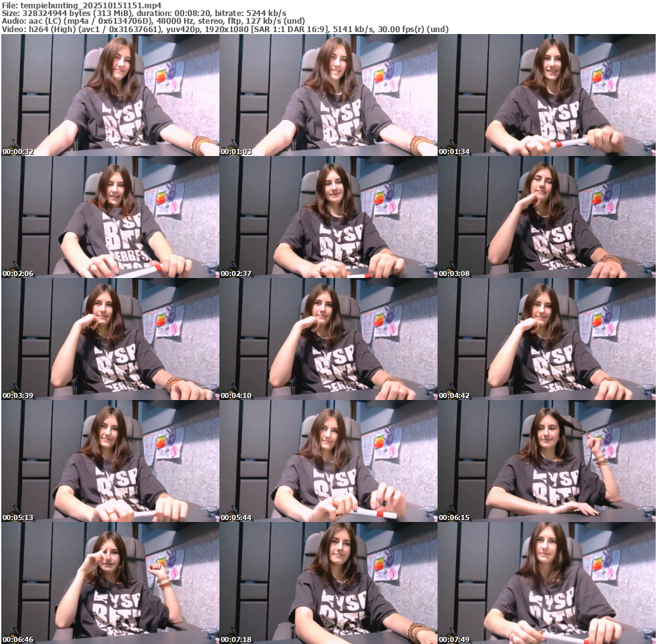Choose the 00:05:44 thumbnail
657x644 pixels.
click(x=328, y=461)
